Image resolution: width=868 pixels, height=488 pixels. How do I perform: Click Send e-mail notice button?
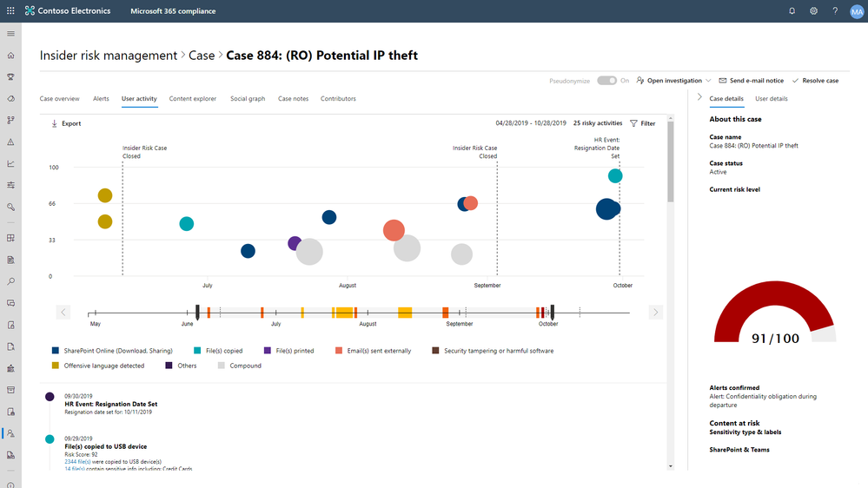click(x=751, y=81)
